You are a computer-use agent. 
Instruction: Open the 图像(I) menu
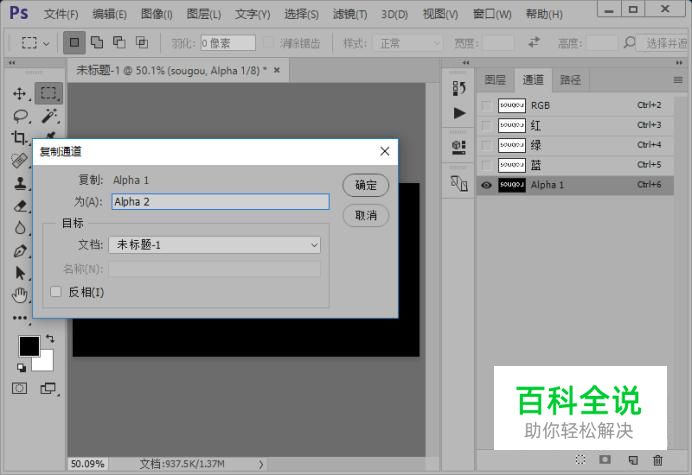point(157,14)
